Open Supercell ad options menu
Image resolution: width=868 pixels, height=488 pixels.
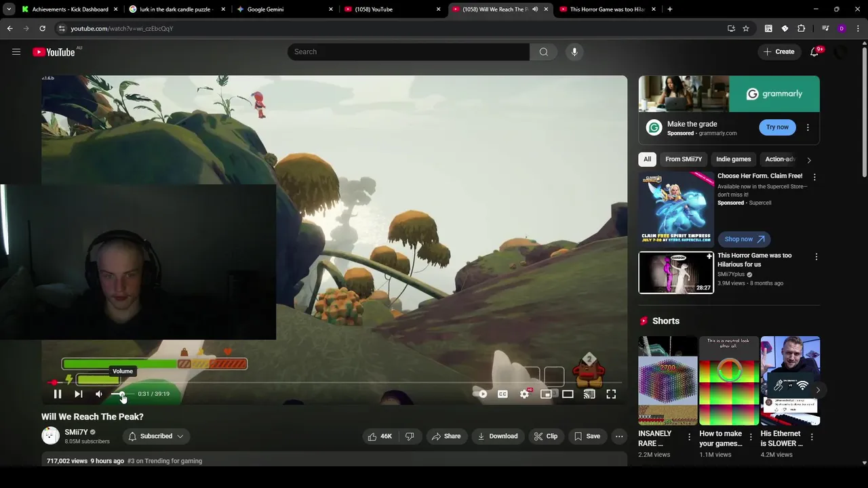coord(814,177)
